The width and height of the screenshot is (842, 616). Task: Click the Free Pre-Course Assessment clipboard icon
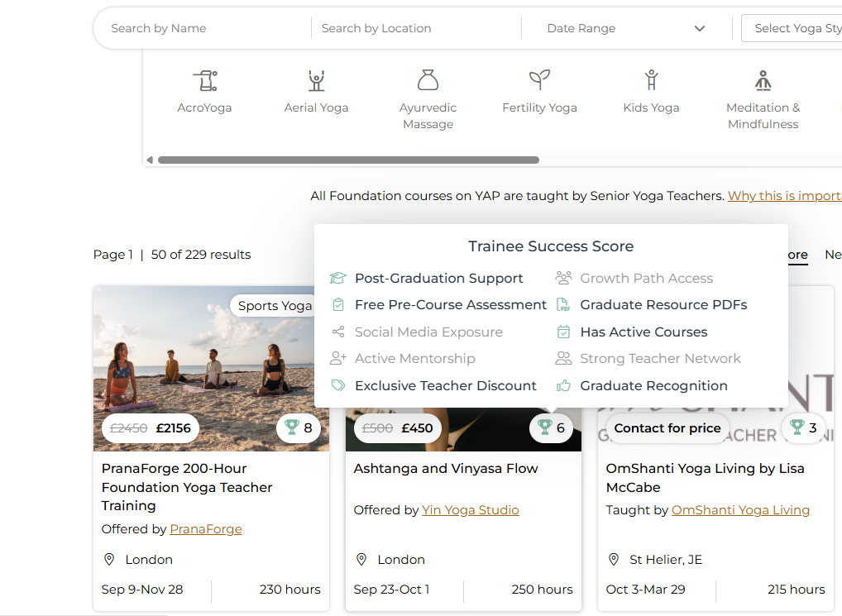click(x=337, y=305)
